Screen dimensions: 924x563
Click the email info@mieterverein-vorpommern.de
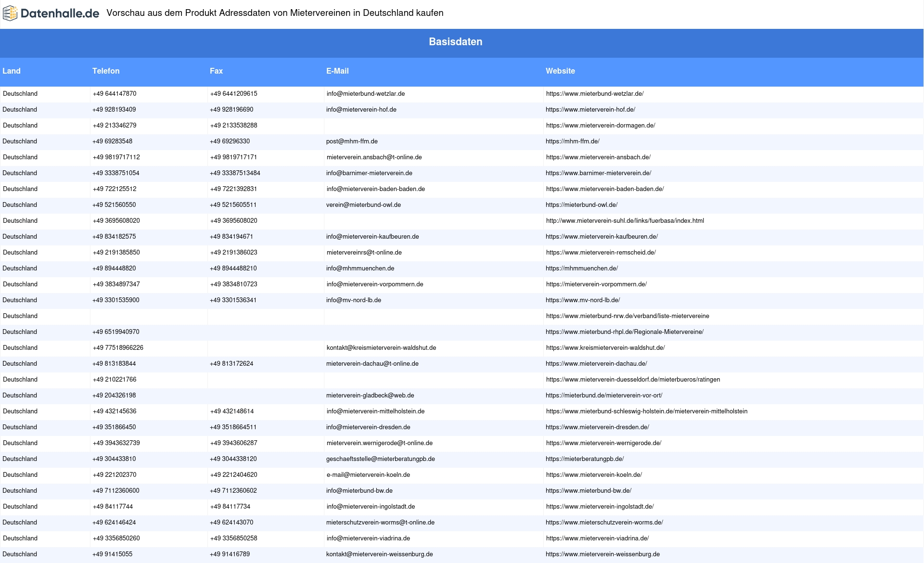tap(375, 284)
